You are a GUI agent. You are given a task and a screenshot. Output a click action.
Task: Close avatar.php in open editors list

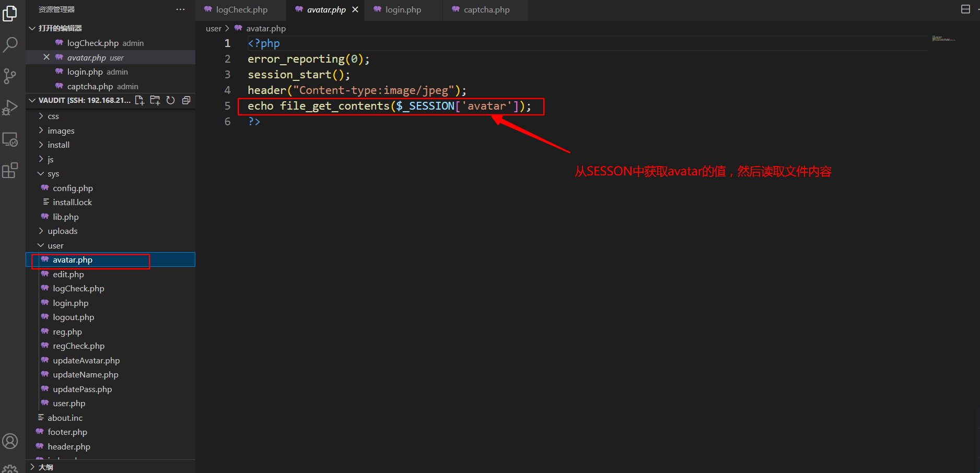pyautogui.click(x=46, y=57)
